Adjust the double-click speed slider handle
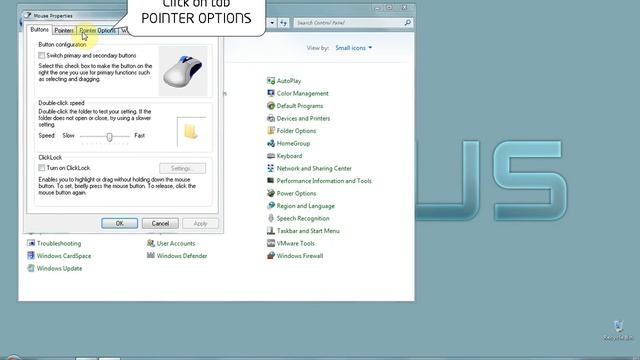The image size is (640, 360). click(109, 137)
